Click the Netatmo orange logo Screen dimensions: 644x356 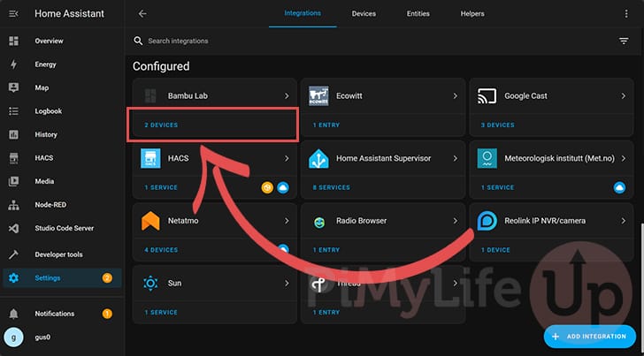tap(150, 221)
